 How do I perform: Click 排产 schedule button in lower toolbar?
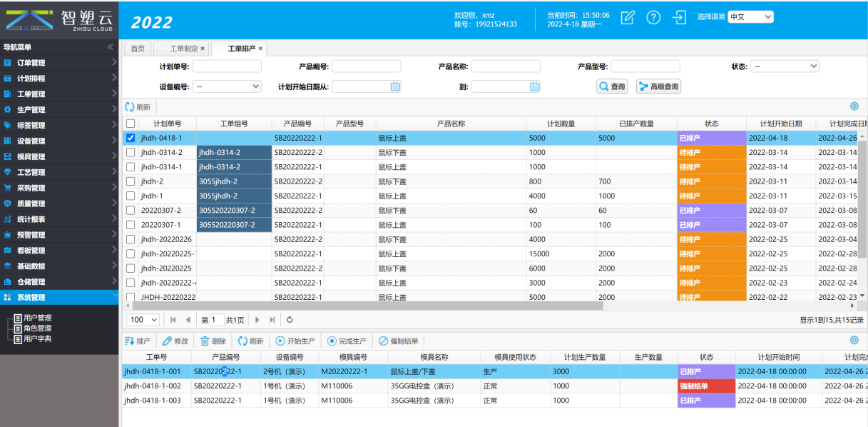138,341
